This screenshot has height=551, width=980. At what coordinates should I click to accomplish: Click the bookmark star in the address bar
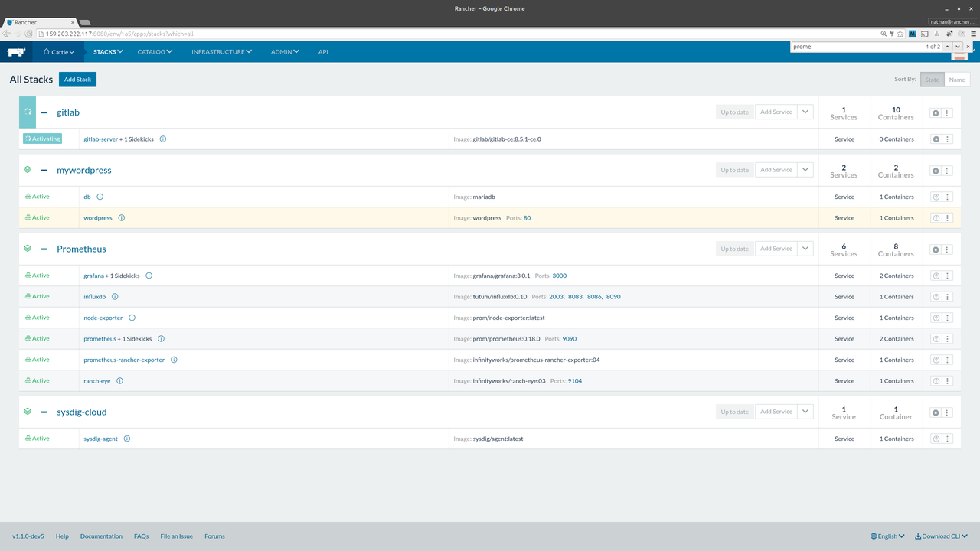pos(900,34)
